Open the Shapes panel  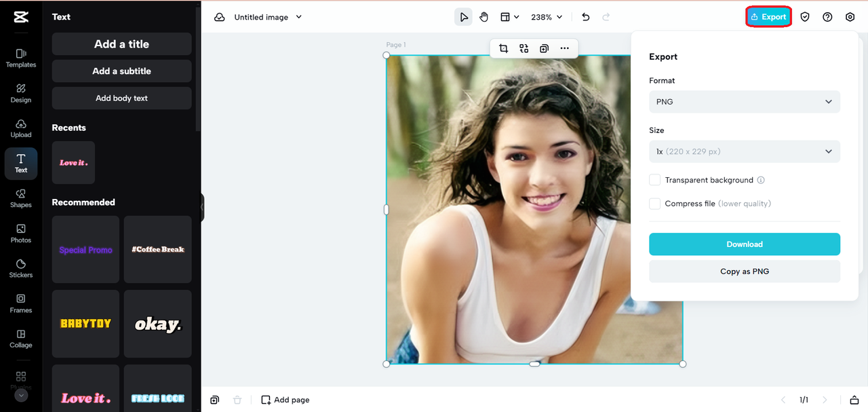[x=21, y=198]
